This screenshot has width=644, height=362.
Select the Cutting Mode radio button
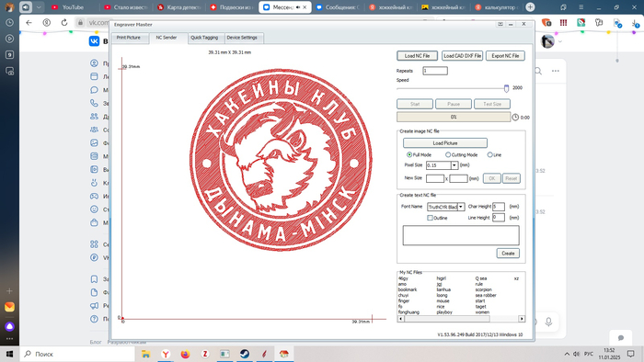(x=448, y=154)
